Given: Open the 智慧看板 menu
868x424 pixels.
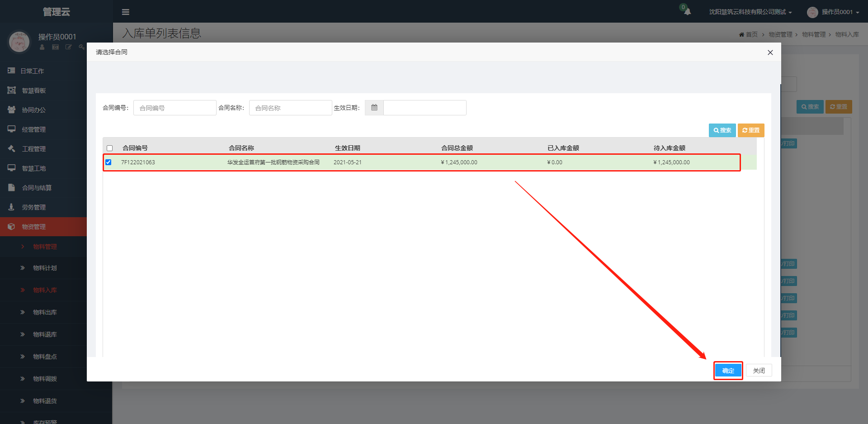Looking at the screenshot, I should [x=34, y=91].
